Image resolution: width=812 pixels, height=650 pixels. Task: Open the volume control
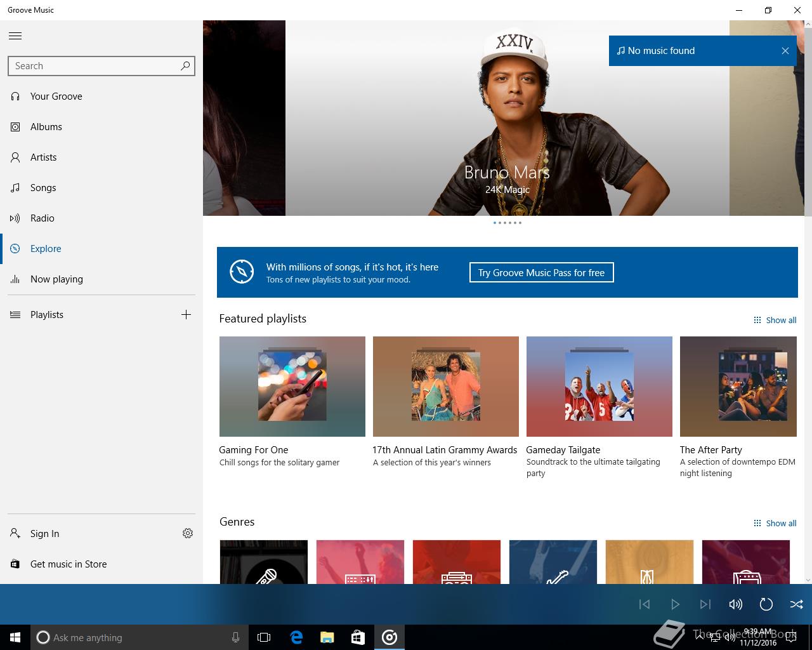(736, 604)
